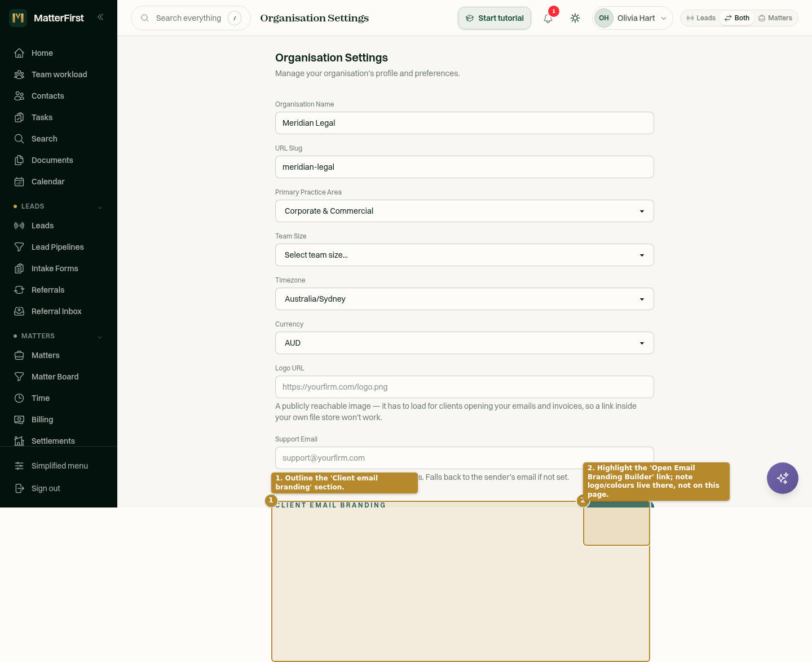Viewport: 812px width, 662px height.
Task: Collapse the MATTERS sidebar section
Action: [x=100, y=337]
